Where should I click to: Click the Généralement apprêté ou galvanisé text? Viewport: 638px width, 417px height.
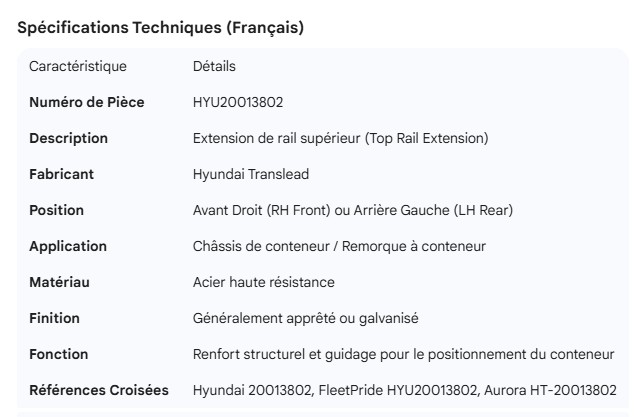(305, 318)
